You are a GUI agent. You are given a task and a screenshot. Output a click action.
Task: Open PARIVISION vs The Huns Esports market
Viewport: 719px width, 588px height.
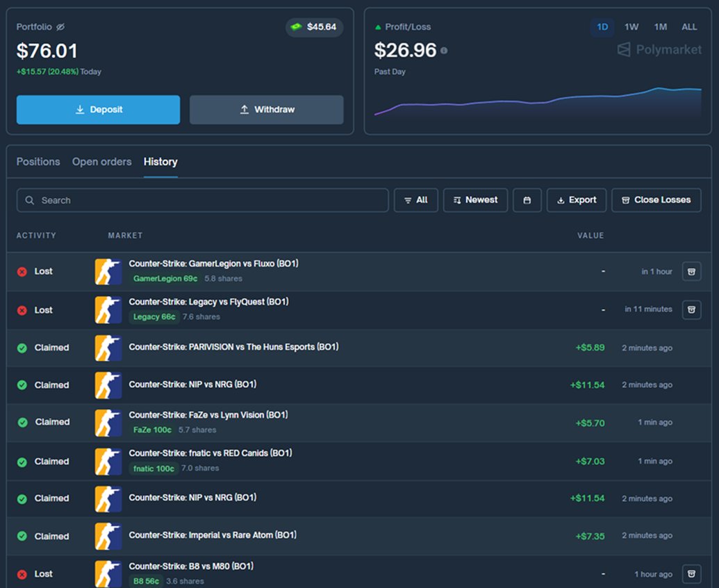[234, 347]
